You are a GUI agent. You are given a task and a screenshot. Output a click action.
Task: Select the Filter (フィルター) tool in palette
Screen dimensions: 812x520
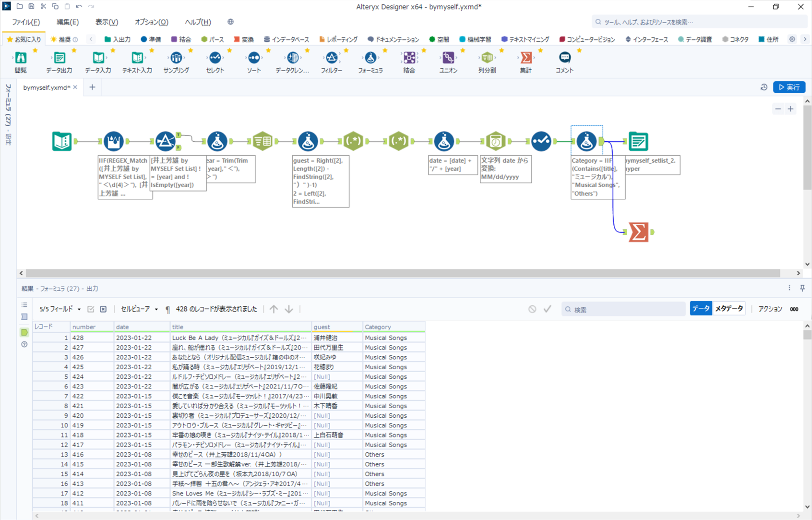pyautogui.click(x=331, y=58)
